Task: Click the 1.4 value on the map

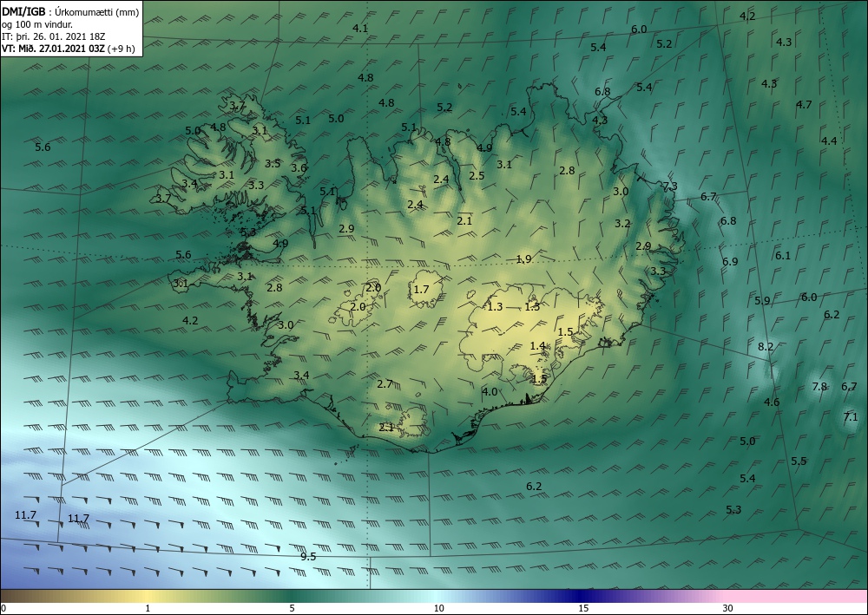Action: coord(537,346)
